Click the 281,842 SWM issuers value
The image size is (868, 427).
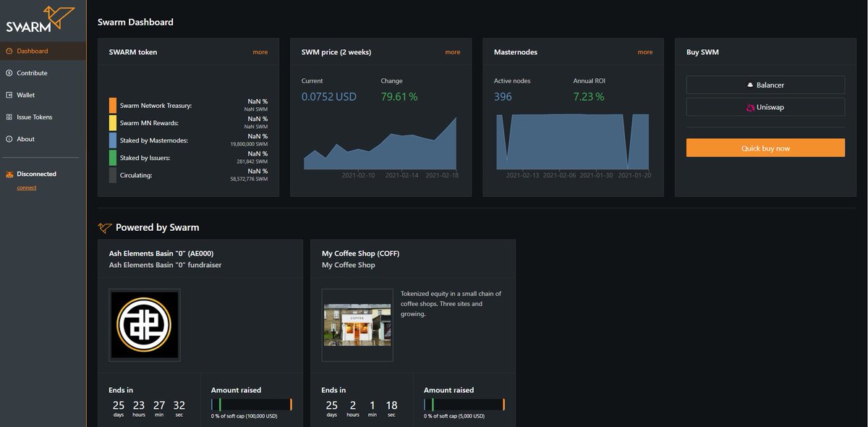(x=252, y=161)
